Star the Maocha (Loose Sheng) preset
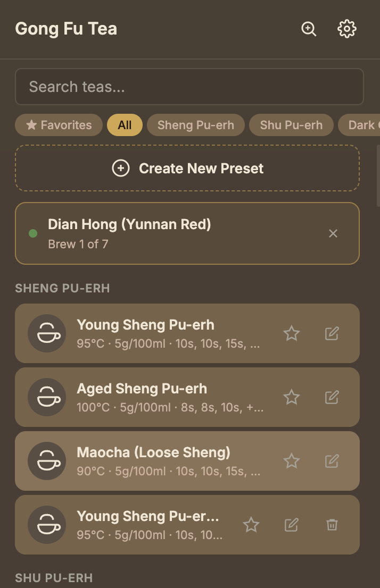The image size is (380, 588). tap(292, 461)
